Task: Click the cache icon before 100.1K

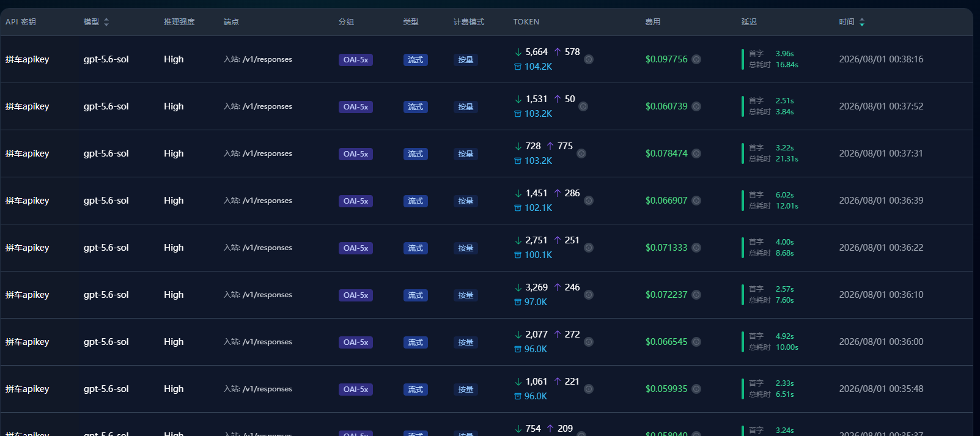Action: [x=518, y=255]
